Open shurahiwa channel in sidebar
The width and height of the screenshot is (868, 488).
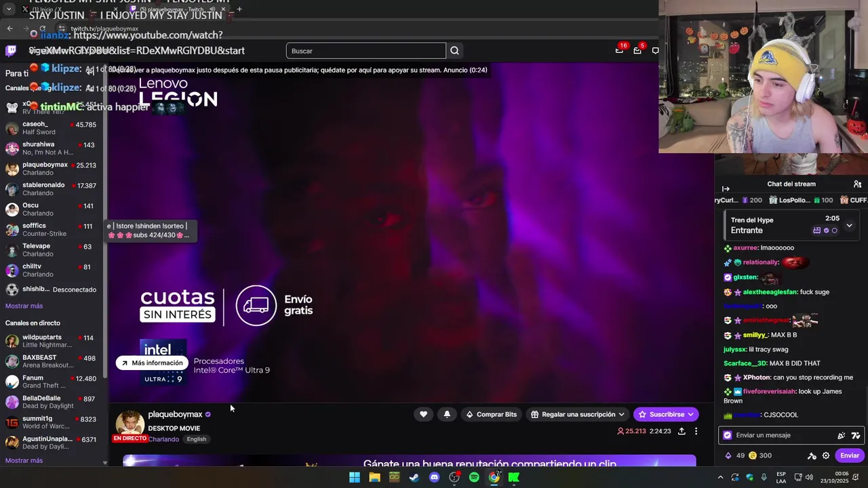[x=52, y=148]
